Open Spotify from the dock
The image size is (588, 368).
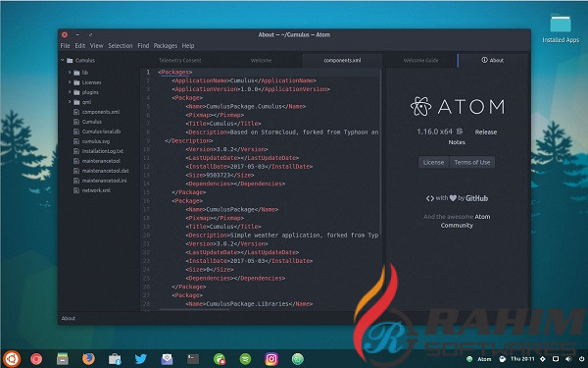(245, 359)
